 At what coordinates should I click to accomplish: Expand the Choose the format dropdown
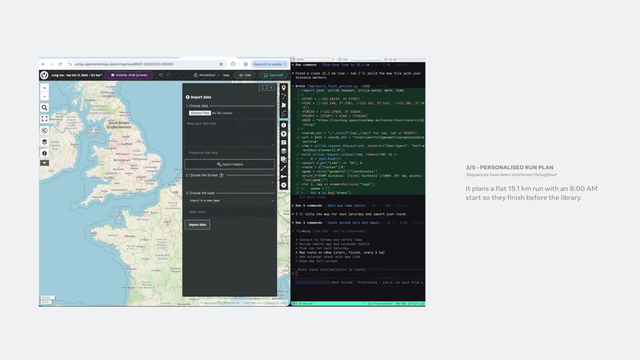pos(230,182)
